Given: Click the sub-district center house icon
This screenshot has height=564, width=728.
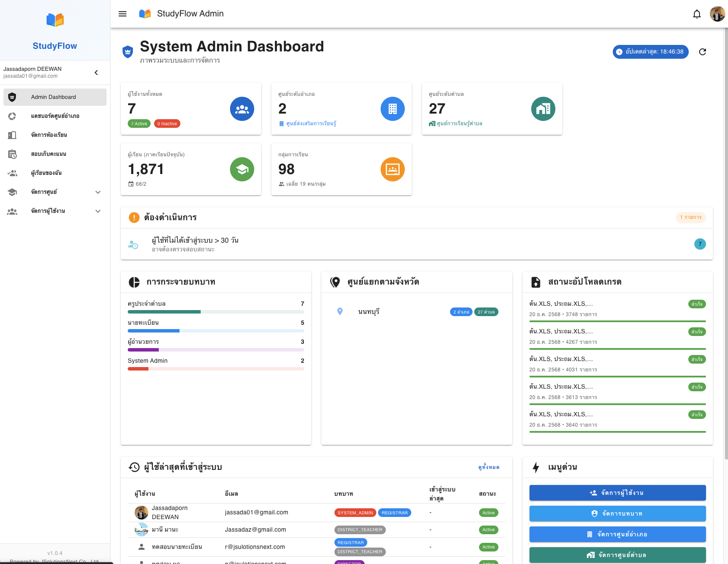Looking at the screenshot, I should (543, 109).
